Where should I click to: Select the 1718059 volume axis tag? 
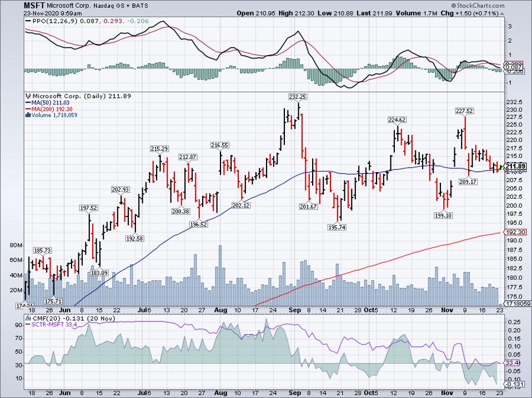tap(518, 304)
